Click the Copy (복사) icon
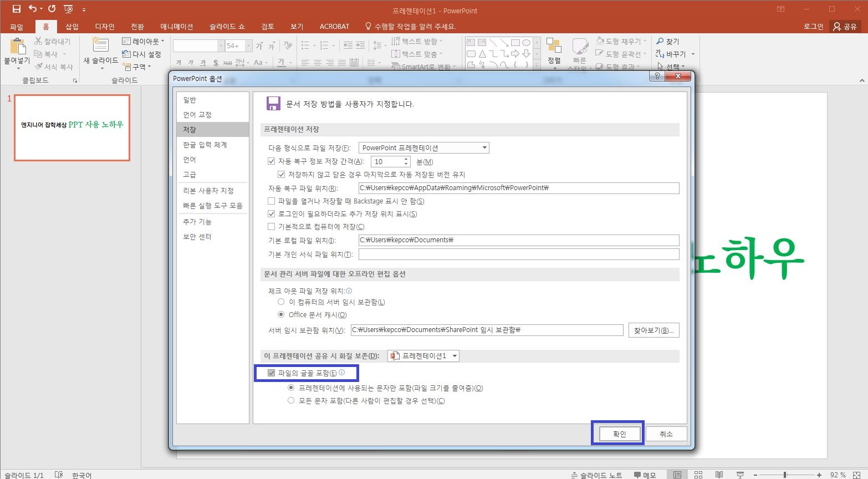The image size is (868, 479). pos(38,54)
